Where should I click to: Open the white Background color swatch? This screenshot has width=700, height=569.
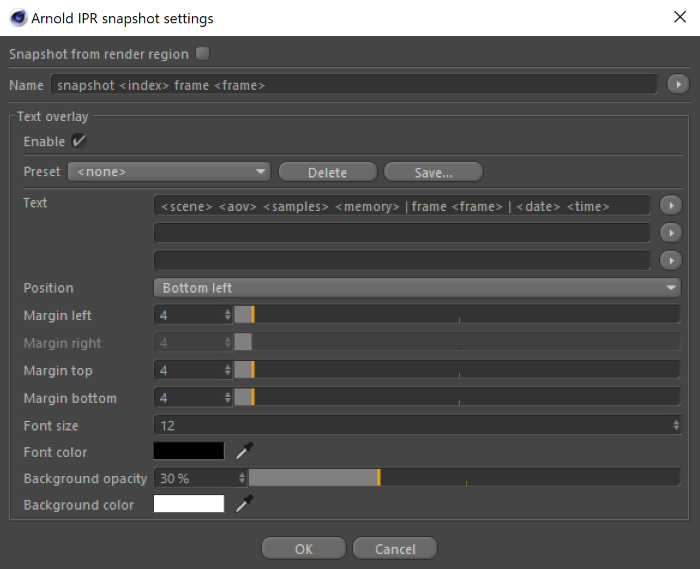[x=189, y=503]
